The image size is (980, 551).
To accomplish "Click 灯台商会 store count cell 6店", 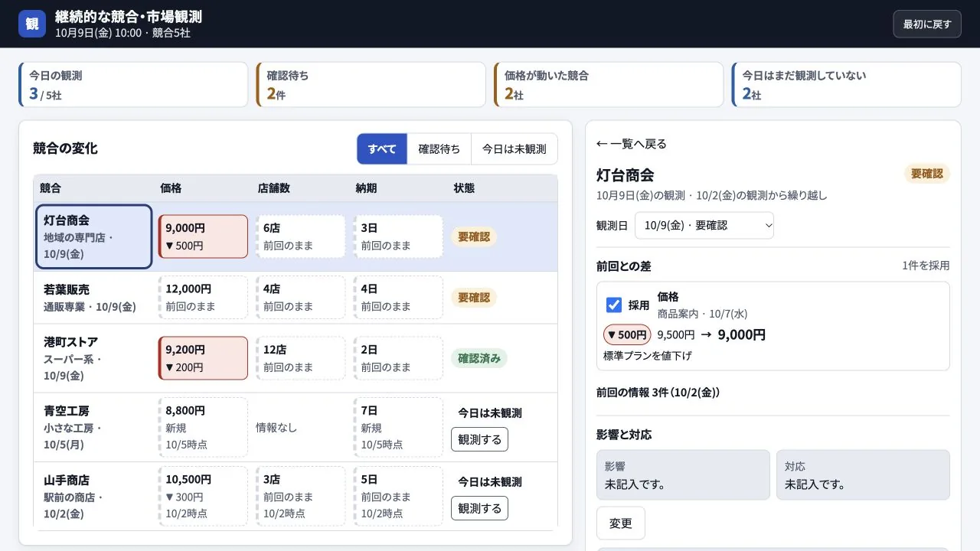I will click(x=301, y=236).
